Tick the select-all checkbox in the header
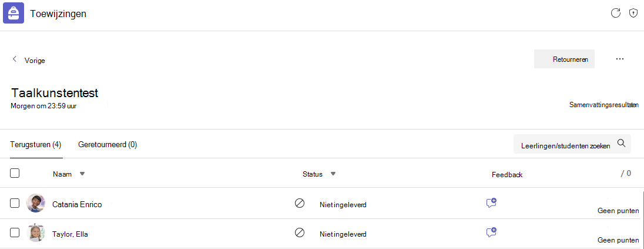644x249 pixels. [15, 173]
